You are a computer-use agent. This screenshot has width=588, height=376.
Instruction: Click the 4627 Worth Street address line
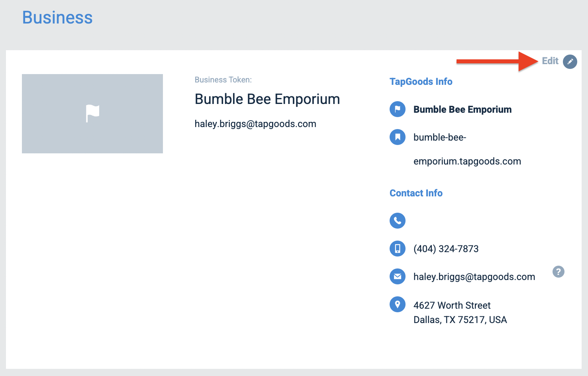452,305
